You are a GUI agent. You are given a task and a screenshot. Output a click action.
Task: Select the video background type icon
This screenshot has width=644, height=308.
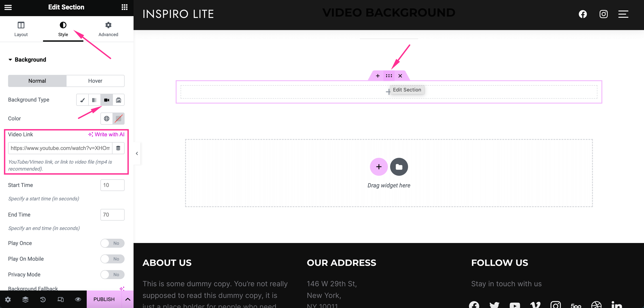click(106, 100)
